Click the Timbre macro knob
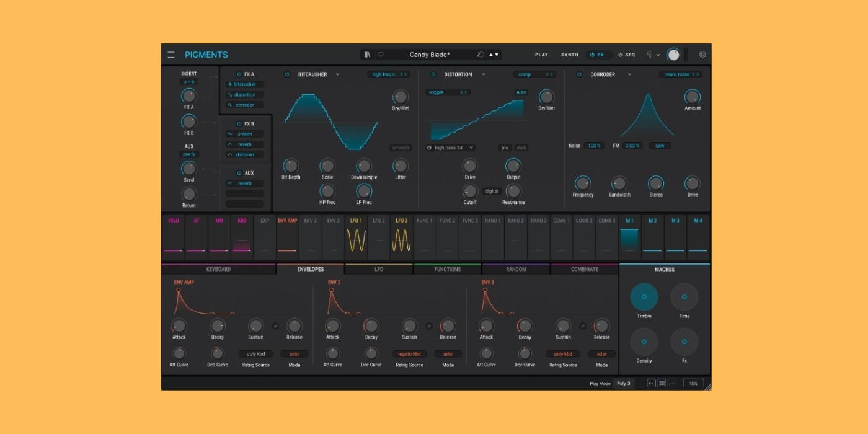Viewport: 868px width, 434px height. (x=644, y=297)
